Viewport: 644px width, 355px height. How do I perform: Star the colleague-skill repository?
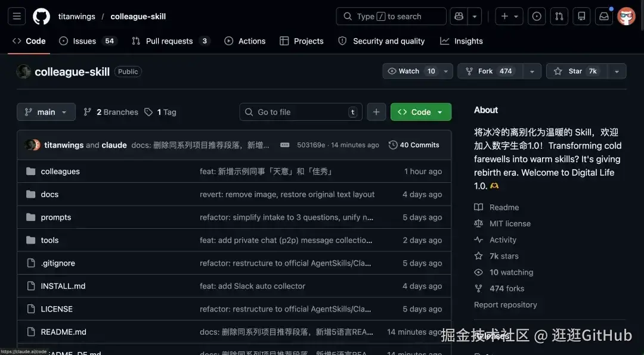click(x=577, y=71)
